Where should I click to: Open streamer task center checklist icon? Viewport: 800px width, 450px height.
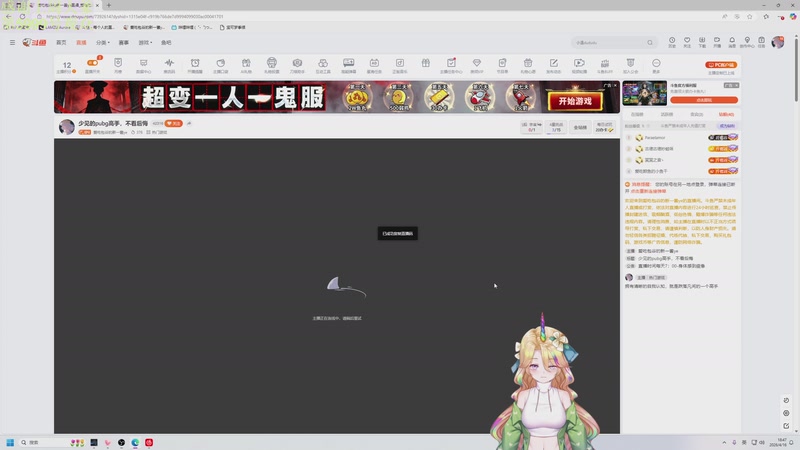451,65
